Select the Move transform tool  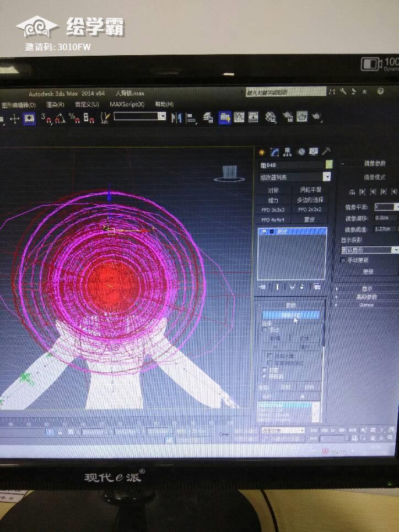[x=14, y=119]
